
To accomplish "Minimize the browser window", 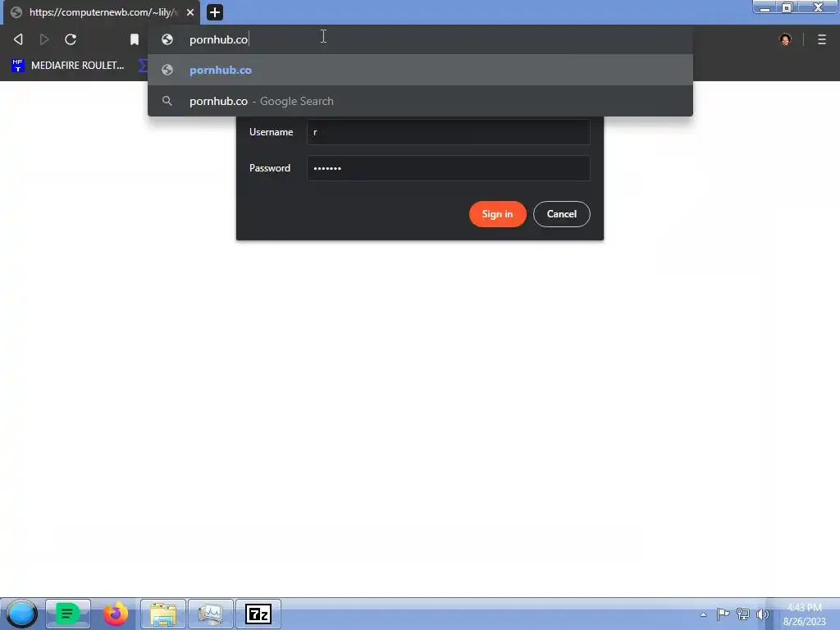I will [765, 7].
